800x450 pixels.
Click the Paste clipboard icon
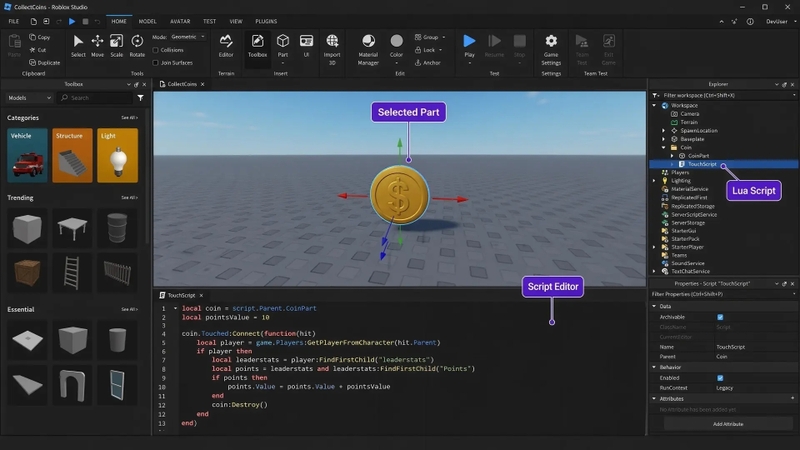tap(14, 45)
